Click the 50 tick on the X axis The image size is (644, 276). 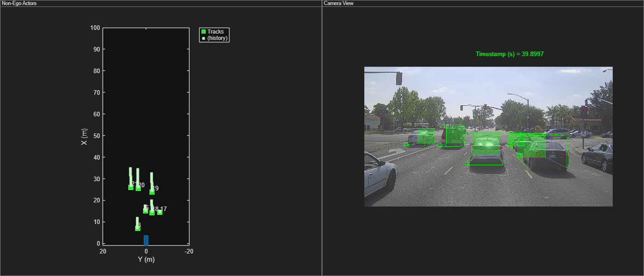(x=97, y=136)
